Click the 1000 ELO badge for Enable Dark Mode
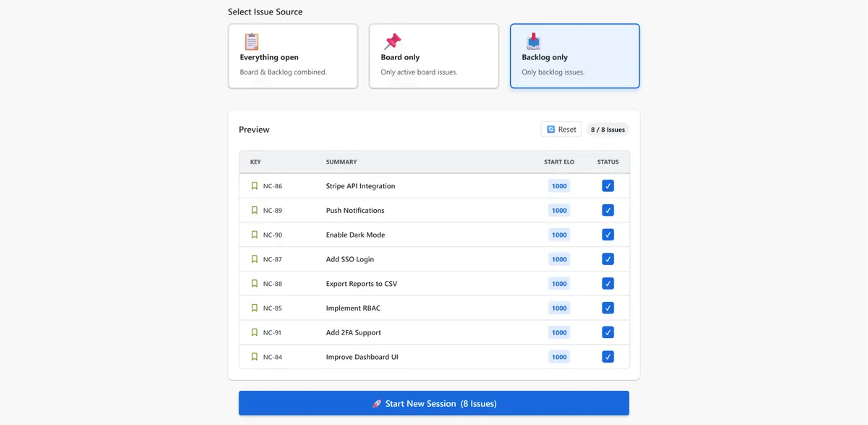Screen dimensions: 868x425 pos(559,235)
